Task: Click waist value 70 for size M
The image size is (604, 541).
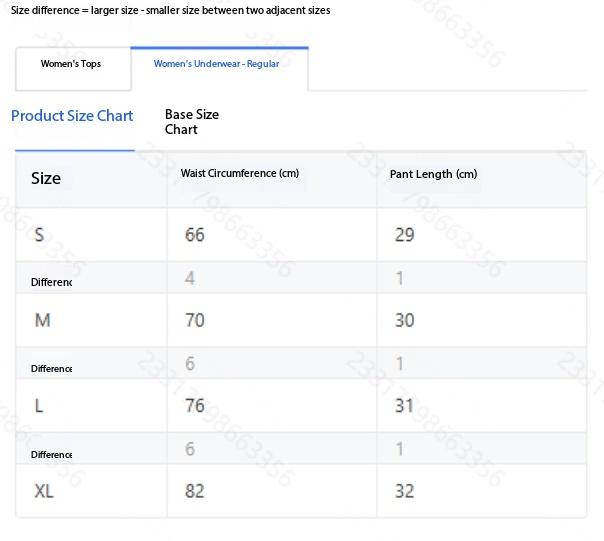Action: coord(195,320)
